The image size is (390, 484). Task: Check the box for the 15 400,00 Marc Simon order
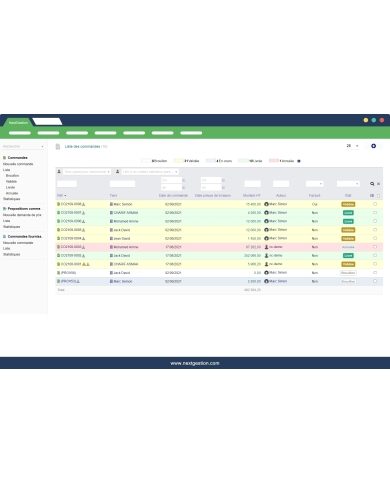(x=375, y=204)
